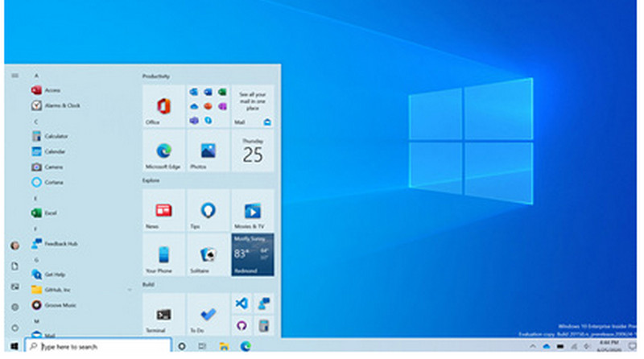Open the volume control in system tray

[x=588, y=347]
